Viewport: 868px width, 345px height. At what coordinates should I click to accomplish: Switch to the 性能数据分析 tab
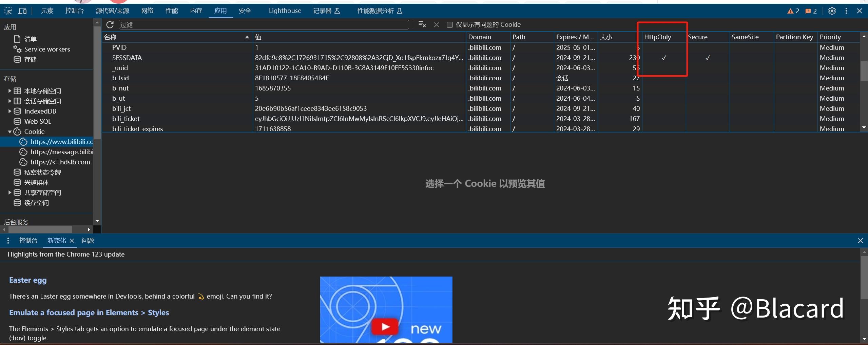(380, 11)
